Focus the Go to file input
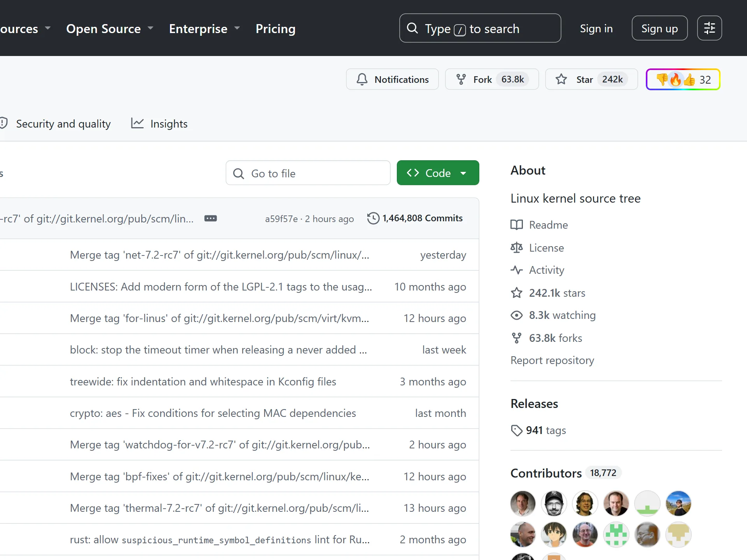The width and height of the screenshot is (747, 560). 308,173
